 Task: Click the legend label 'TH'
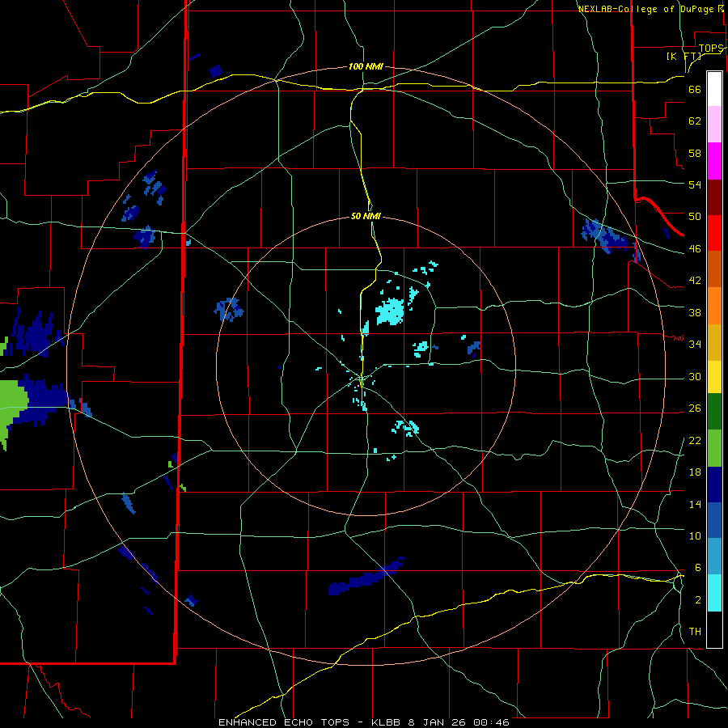(695, 631)
